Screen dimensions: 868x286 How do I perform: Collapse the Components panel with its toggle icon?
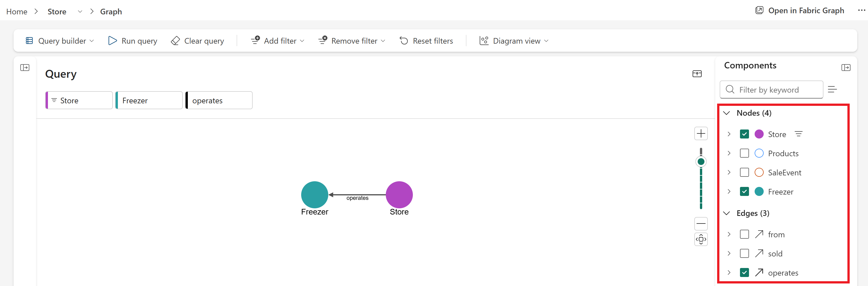click(846, 68)
